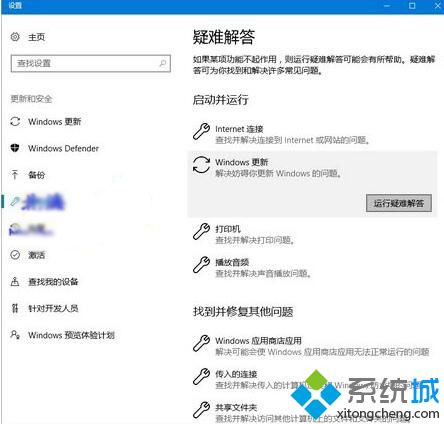444x424 pixels.
Task: Click the blurred wrench sidebar item icon
Action: (x=15, y=201)
